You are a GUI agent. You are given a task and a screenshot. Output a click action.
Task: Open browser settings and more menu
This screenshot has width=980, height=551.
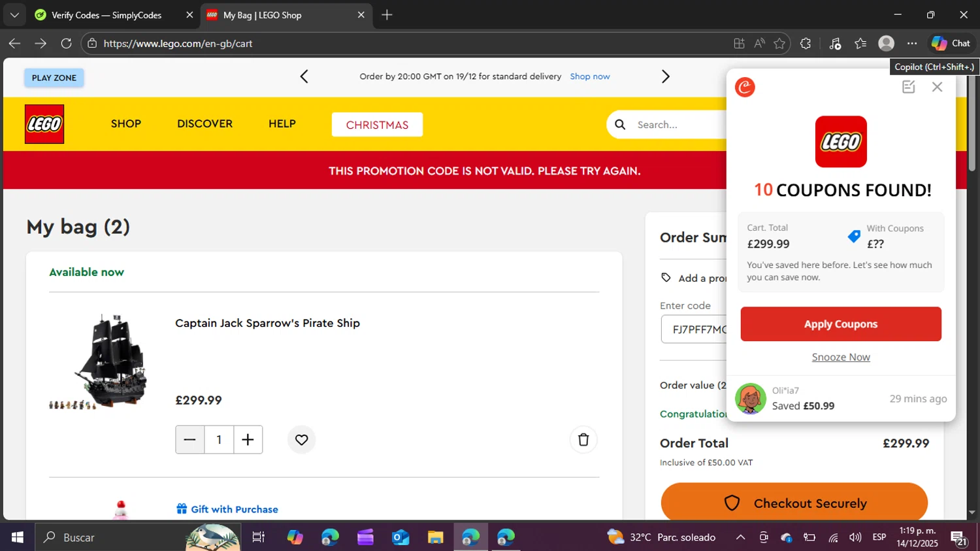912,43
